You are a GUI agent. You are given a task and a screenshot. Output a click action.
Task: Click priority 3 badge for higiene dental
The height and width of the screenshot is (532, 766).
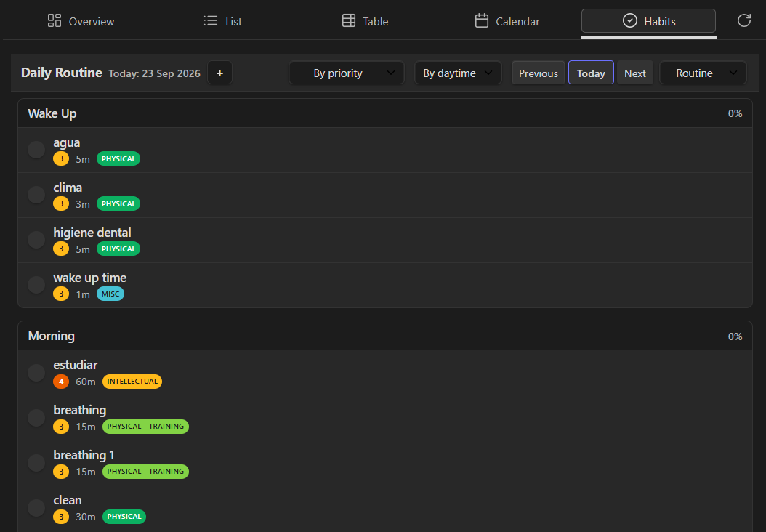pos(61,249)
